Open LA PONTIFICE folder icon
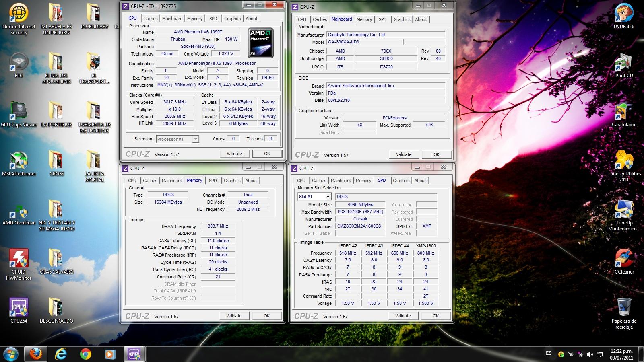Image resolution: width=644 pixels, height=362 pixels. pyautogui.click(x=56, y=115)
